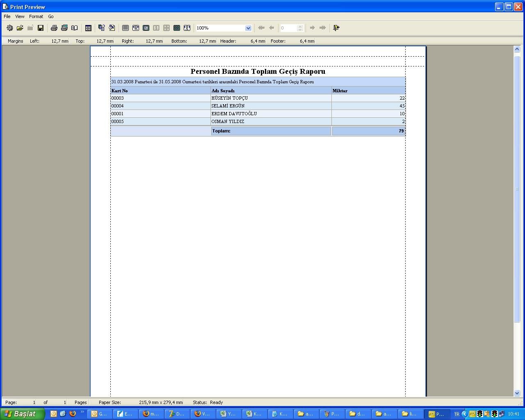Open the Go menu
Viewport: 525px width, 420px height.
tap(51, 16)
